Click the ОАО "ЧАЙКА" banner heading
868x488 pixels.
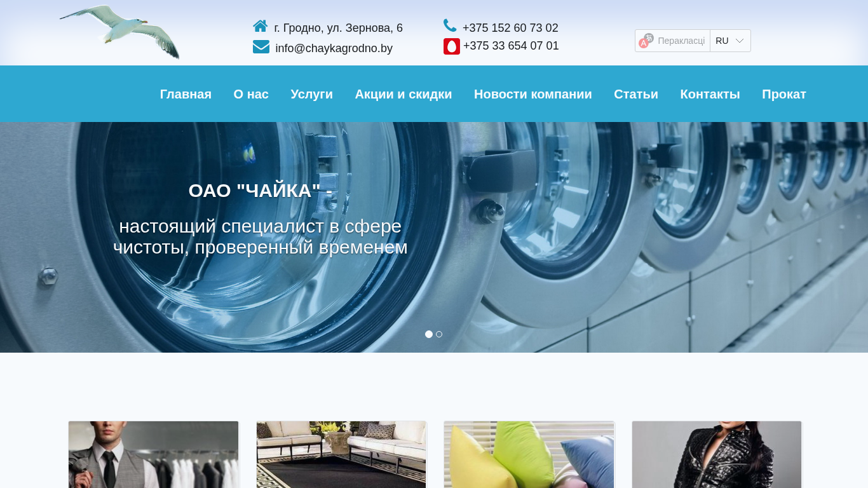pos(261,191)
